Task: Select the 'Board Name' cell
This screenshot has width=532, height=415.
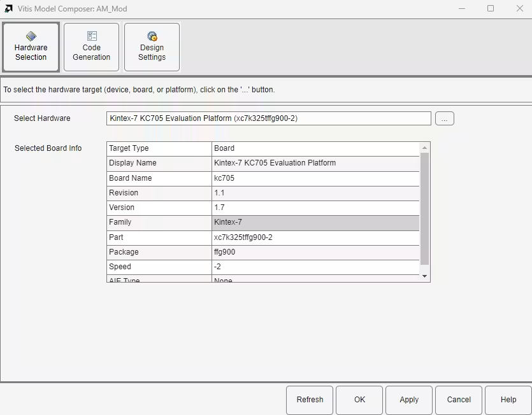Action: pos(159,178)
